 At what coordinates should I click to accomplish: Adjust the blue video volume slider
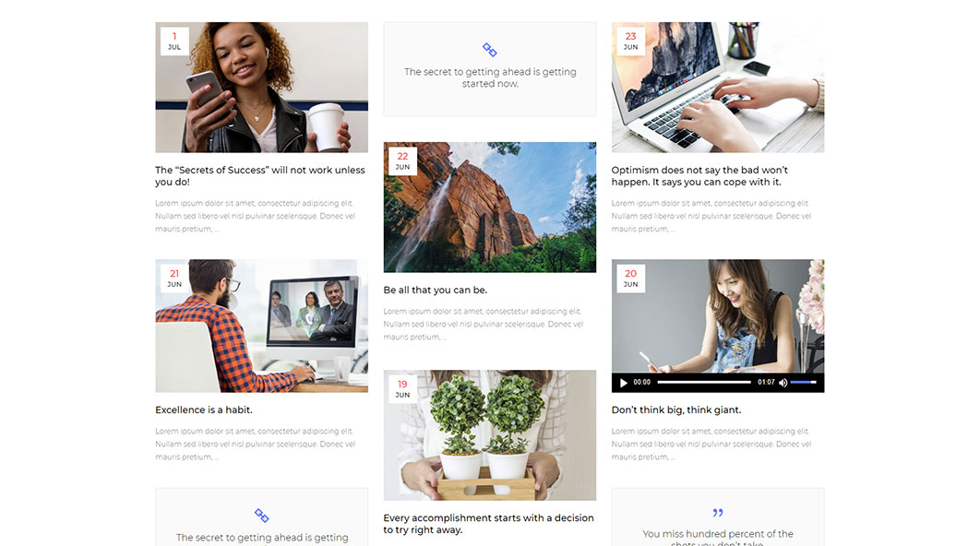click(804, 383)
